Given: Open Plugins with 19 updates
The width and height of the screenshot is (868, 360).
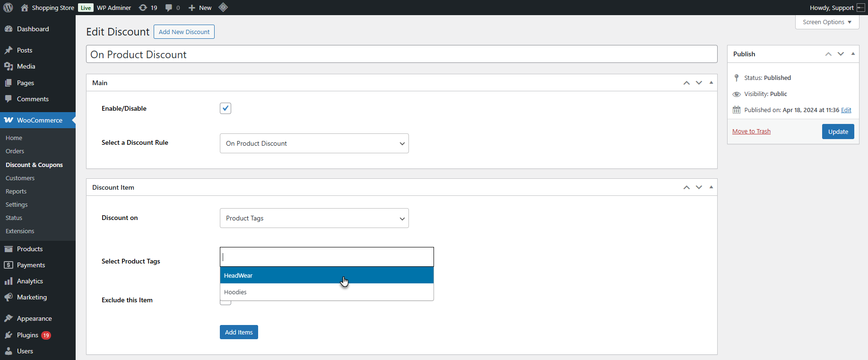Looking at the screenshot, I should (27, 335).
